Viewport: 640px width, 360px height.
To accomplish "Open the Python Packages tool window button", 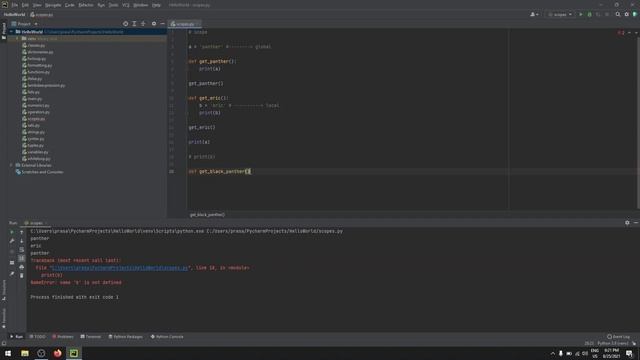I will click(126, 337).
